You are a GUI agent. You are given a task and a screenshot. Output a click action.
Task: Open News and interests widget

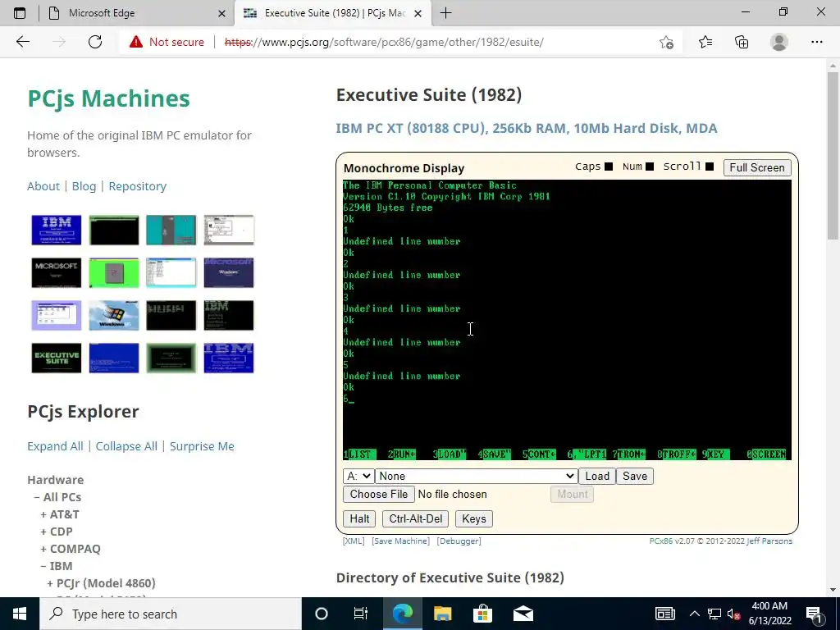[x=664, y=614]
